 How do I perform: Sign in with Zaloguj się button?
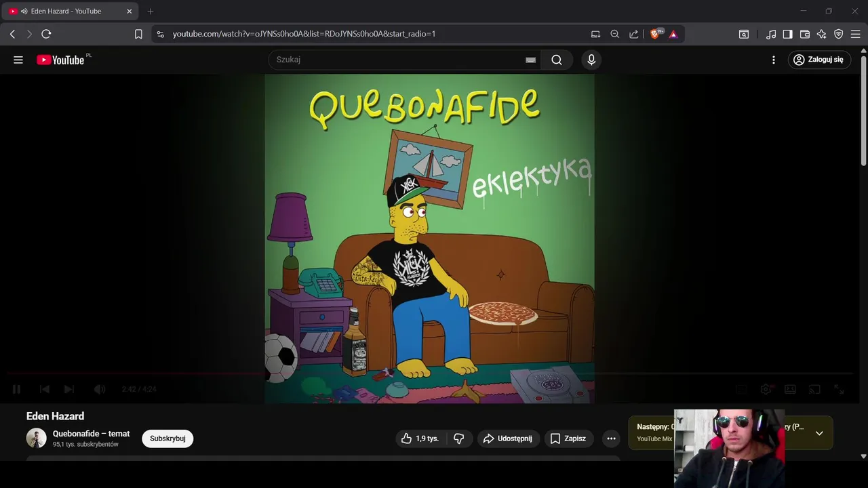coord(819,60)
